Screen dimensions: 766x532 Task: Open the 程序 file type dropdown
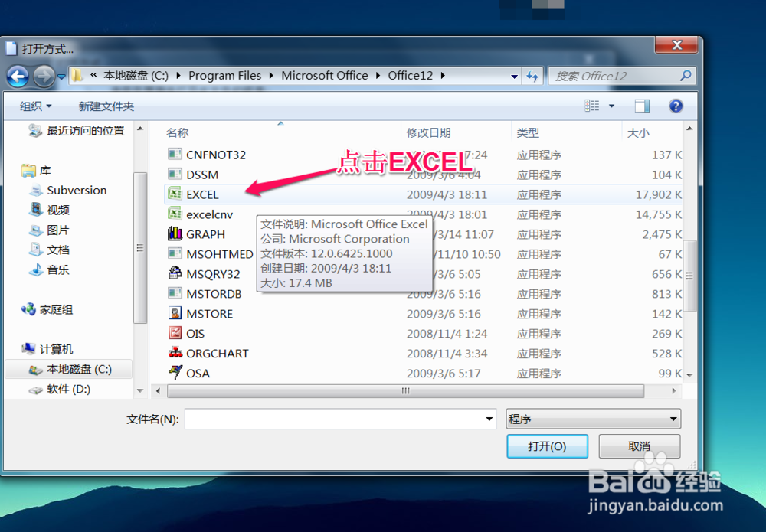pos(593,419)
